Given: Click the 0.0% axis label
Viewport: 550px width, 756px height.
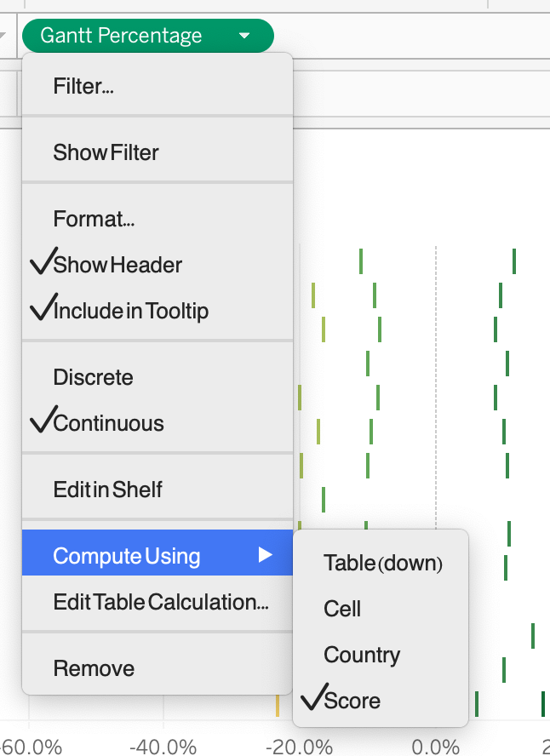Looking at the screenshot, I should click(x=435, y=747).
